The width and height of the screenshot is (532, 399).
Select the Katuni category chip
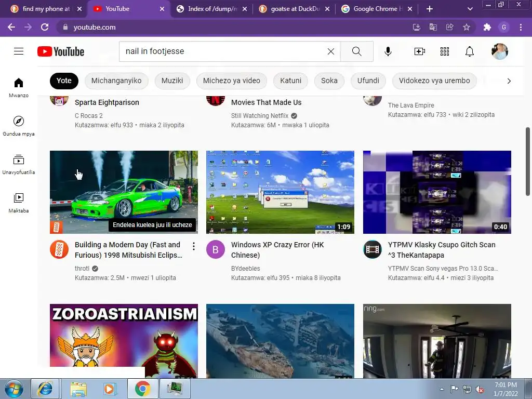pyautogui.click(x=291, y=81)
